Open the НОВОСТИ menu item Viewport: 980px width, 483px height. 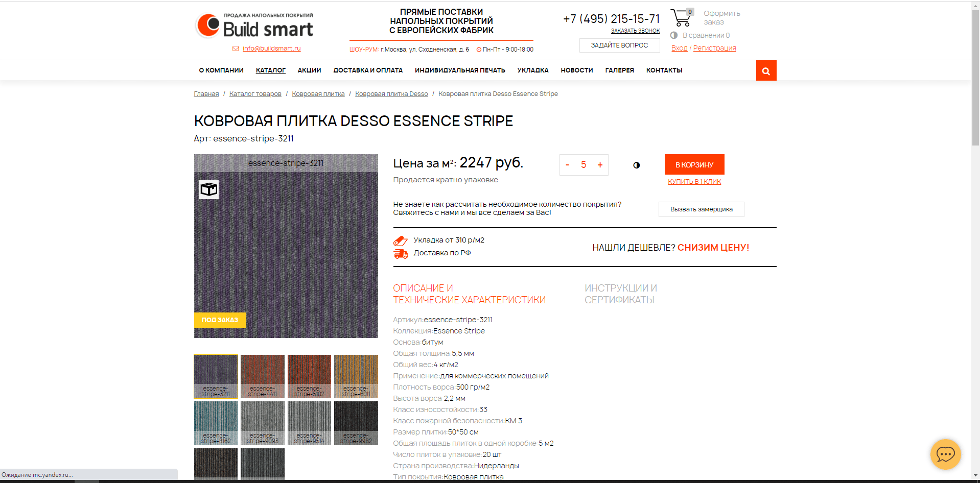pyautogui.click(x=577, y=70)
